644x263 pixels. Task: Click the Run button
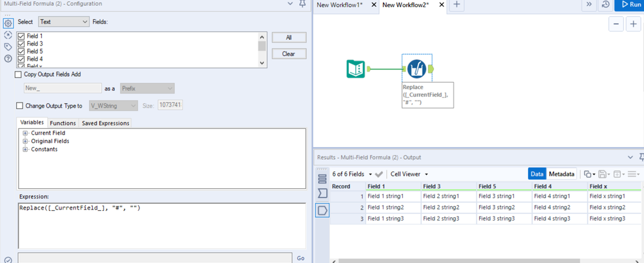pyautogui.click(x=631, y=5)
